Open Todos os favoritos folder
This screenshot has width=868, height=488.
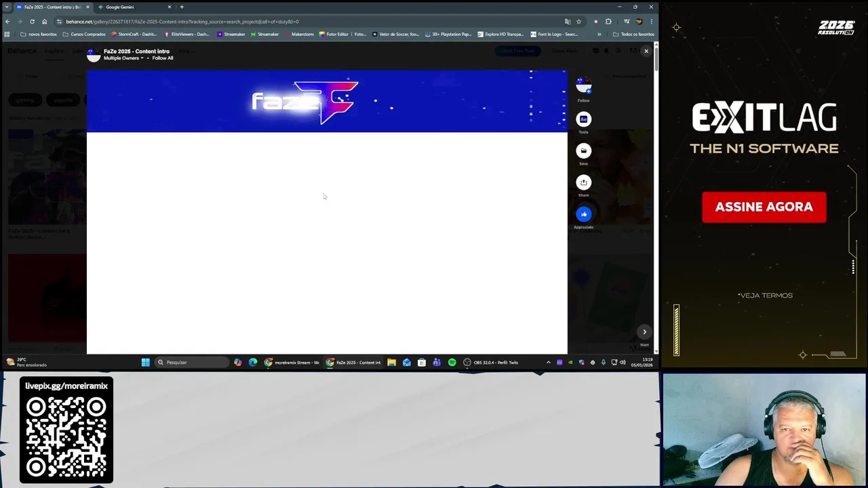(x=633, y=34)
